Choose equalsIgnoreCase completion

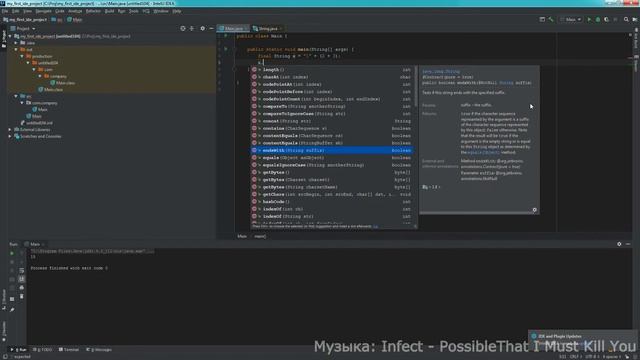(331, 165)
